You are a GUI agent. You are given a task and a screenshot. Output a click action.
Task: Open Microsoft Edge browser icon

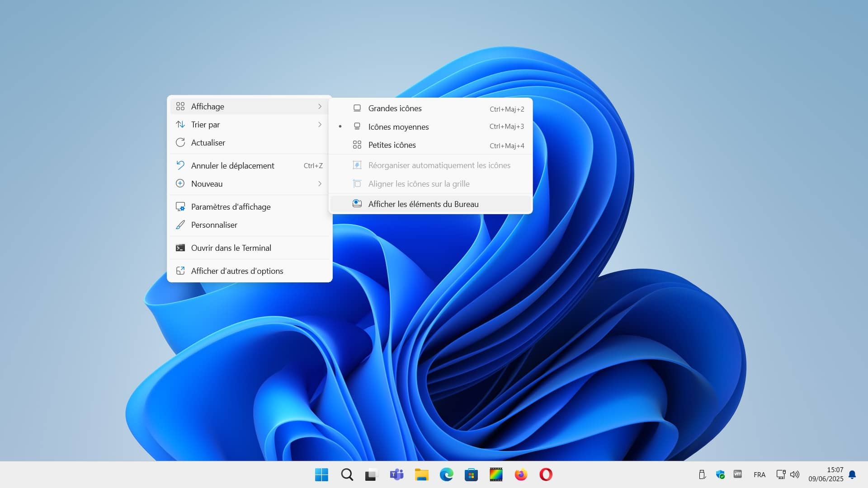coord(446,474)
